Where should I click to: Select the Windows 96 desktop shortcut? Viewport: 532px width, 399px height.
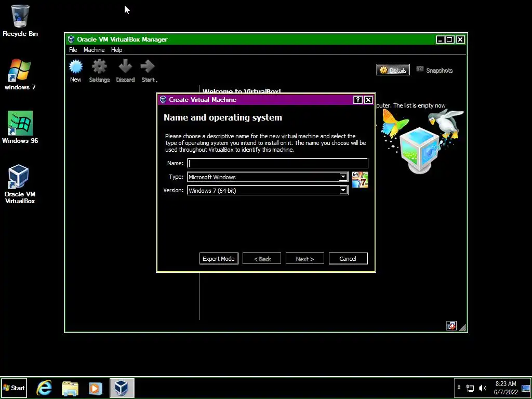pyautogui.click(x=20, y=128)
